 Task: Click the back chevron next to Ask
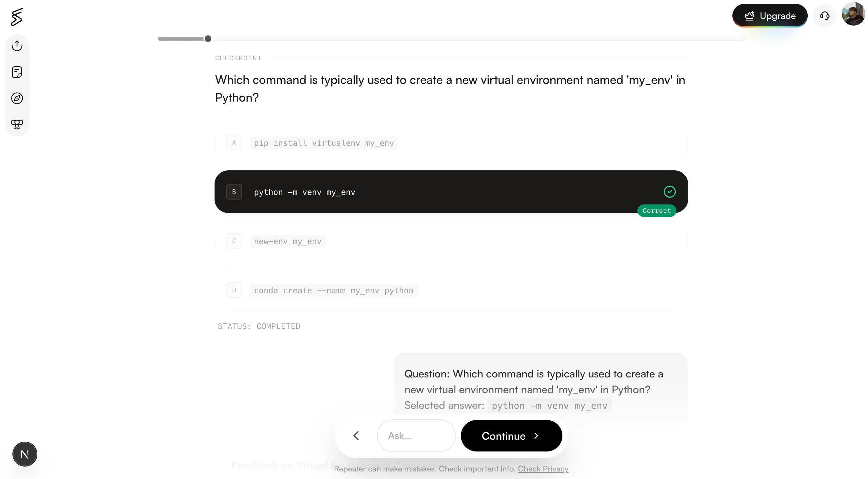[356, 435]
